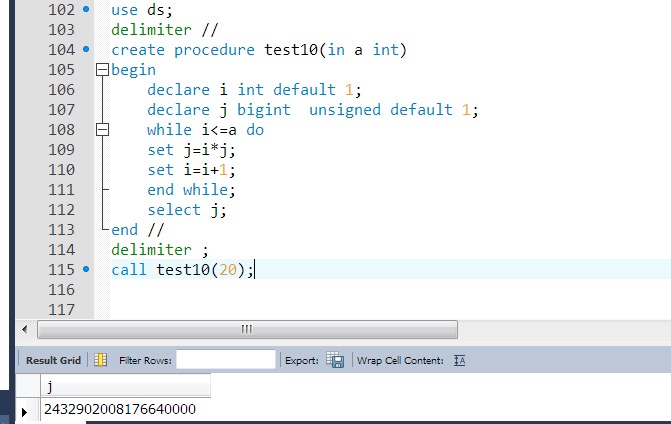
Task: Click the 'while i<=a do' statement
Action: coord(205,130)
